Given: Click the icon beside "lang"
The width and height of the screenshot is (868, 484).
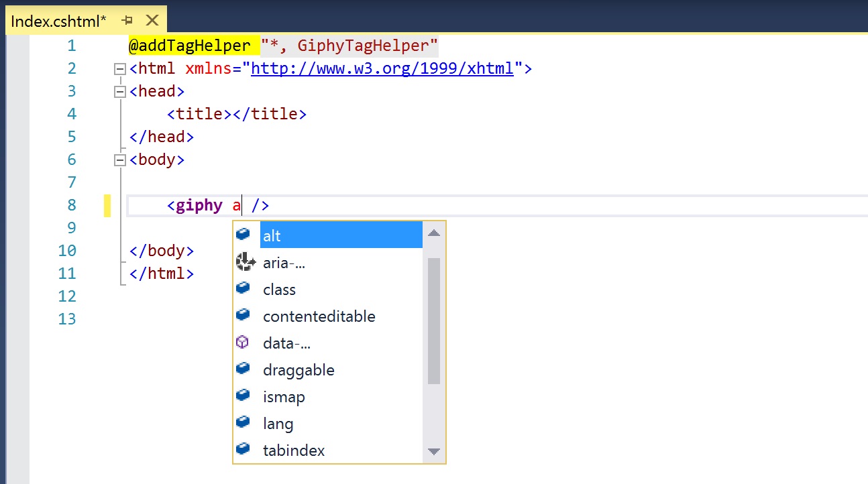Looking at the screenshot, I should coord(243,422).
